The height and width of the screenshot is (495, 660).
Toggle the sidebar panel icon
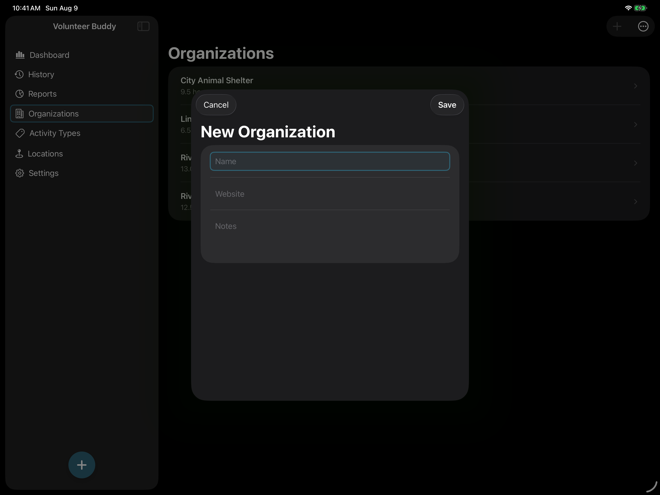143,26
